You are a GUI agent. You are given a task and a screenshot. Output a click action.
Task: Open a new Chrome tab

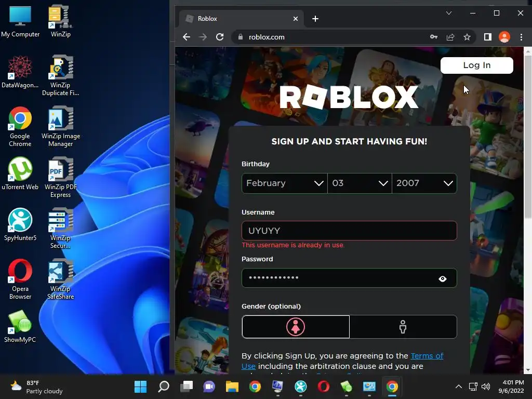[315, 19]
